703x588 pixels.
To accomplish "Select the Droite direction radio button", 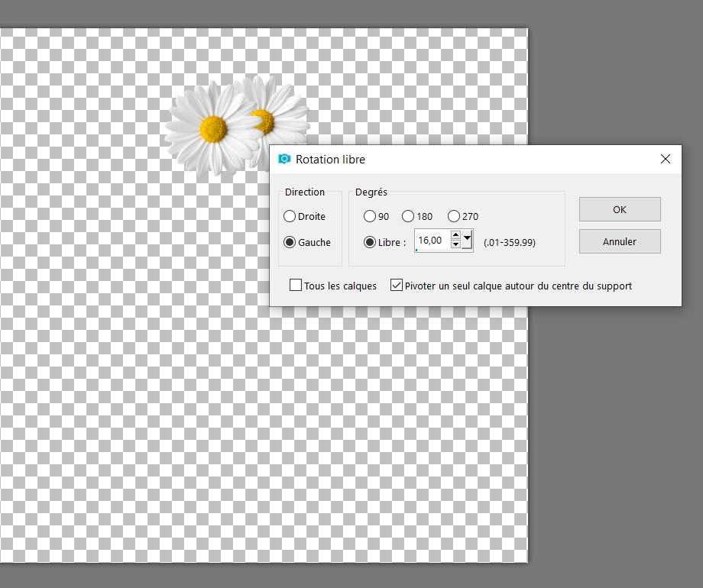I will pos(290,216).
